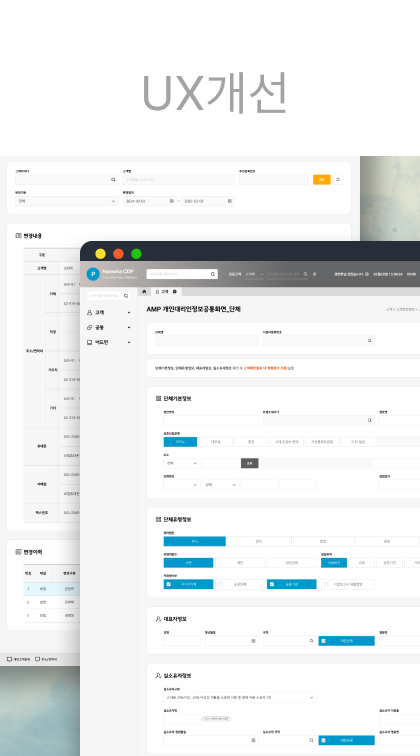Open the 실소유자구분 long dropdown
Screen dimensions: 420x756
click(x=240, y=697)
